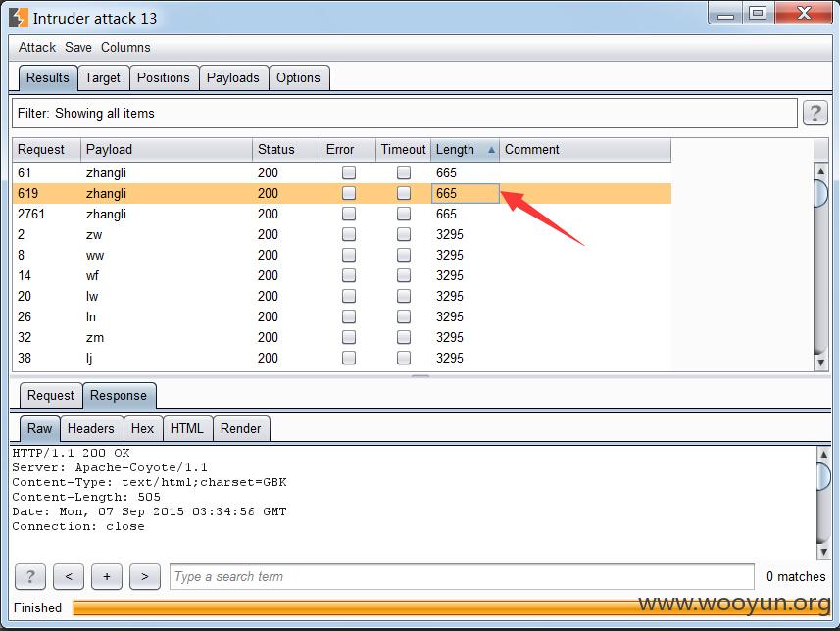Viewport: 840px width, 631px height.
Task: Toggle Timeout checkbox for request 61
Action: 404,172
